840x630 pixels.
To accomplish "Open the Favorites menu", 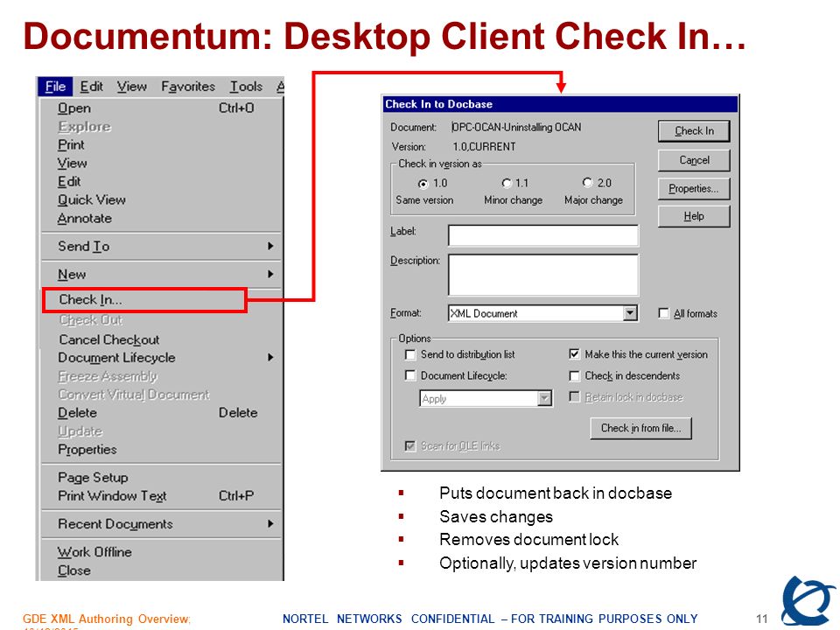I will pos(188,87).
